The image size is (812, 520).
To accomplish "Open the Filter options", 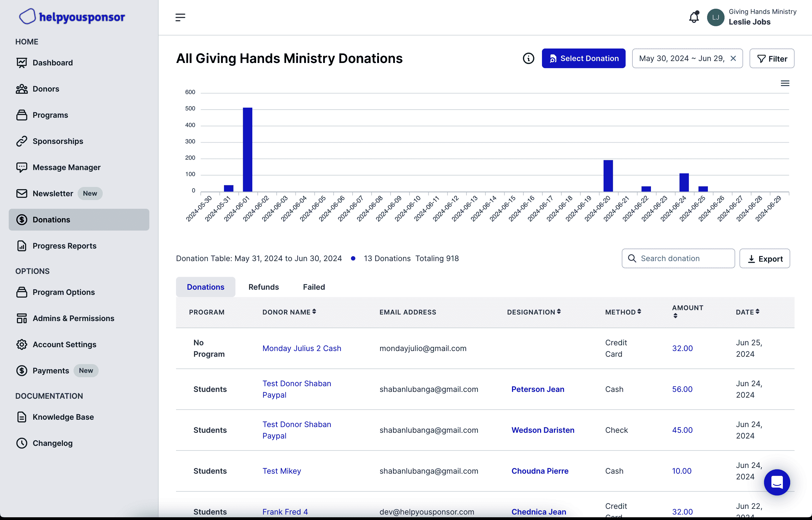I will 771,59.
